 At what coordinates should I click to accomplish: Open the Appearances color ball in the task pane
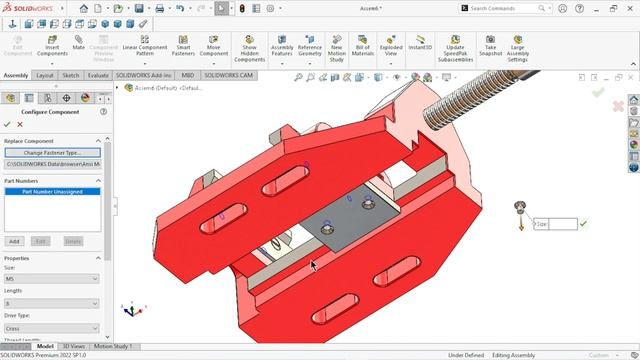633,144
